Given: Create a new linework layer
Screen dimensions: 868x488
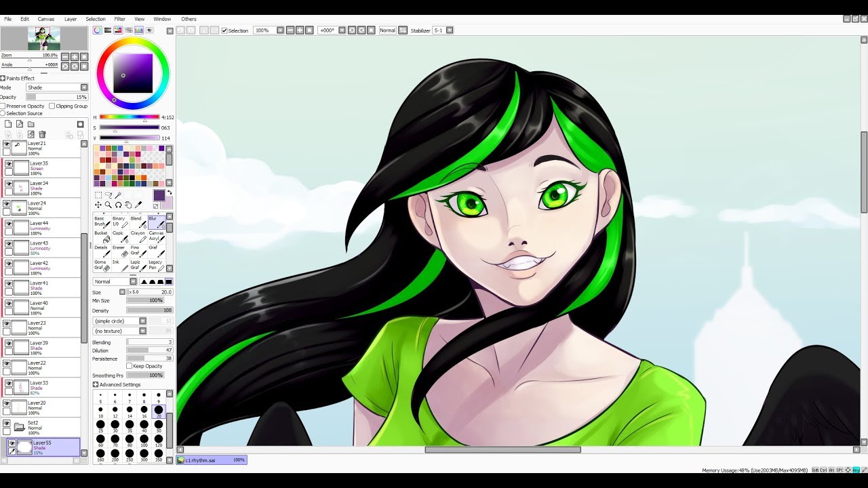Looking at the screenshot, I should [19, 124].
